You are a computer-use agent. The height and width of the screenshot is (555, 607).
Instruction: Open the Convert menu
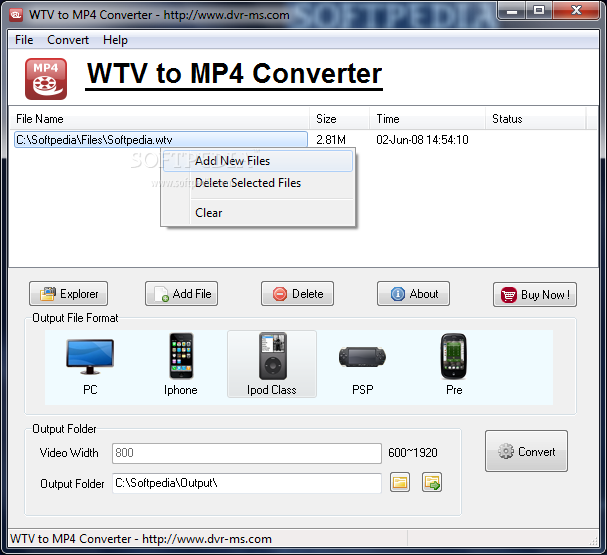pos(68,40)
